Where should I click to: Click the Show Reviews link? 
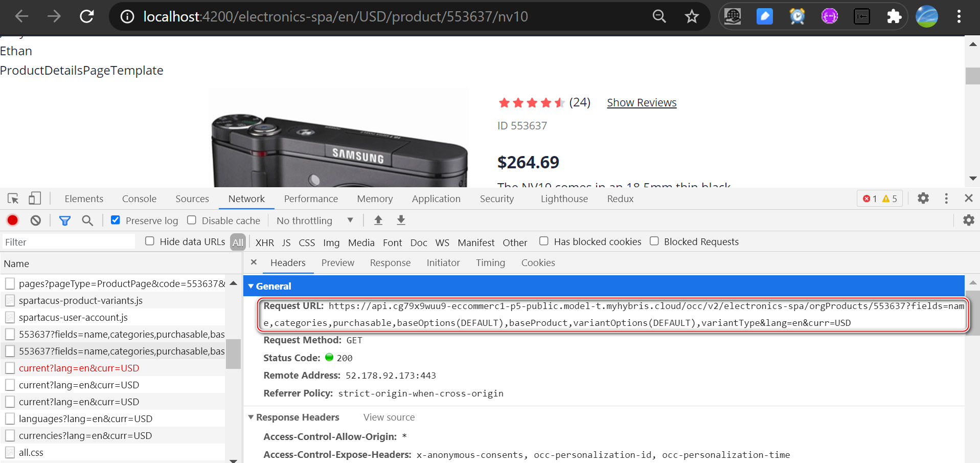tap(642, 102)
